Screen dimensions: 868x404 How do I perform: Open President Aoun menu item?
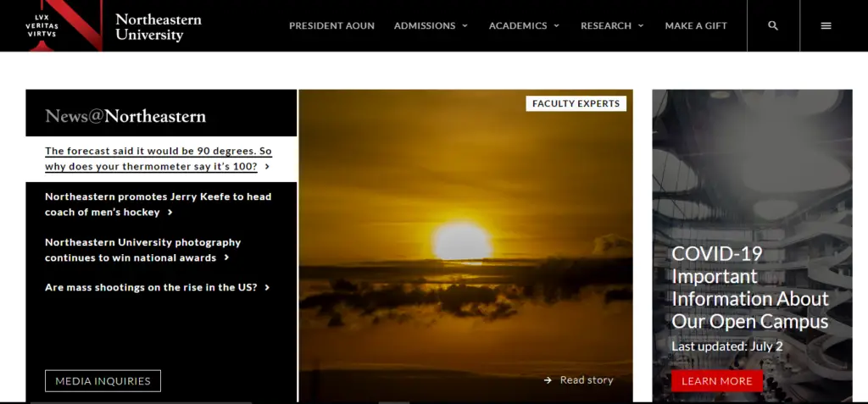click(331, 25)
